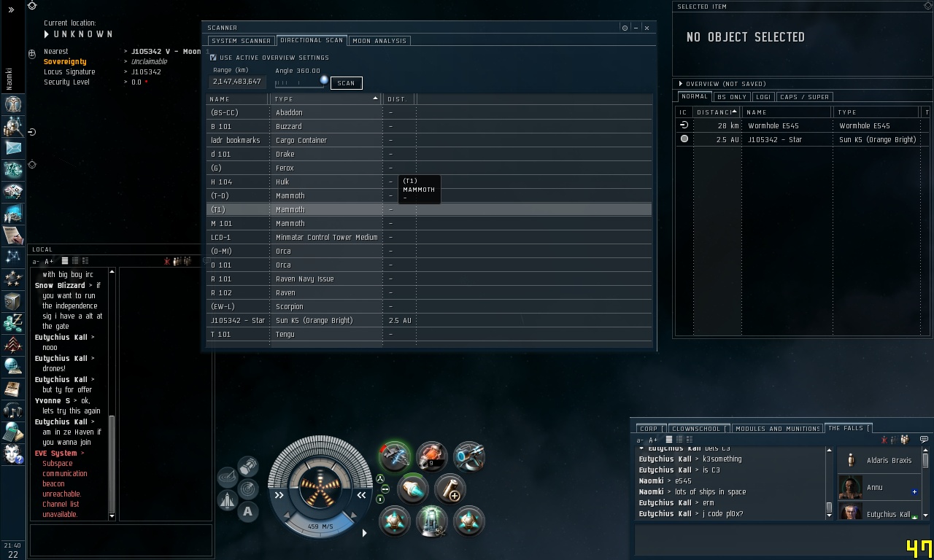Switch to System Scanner tab

coord(241,41)
